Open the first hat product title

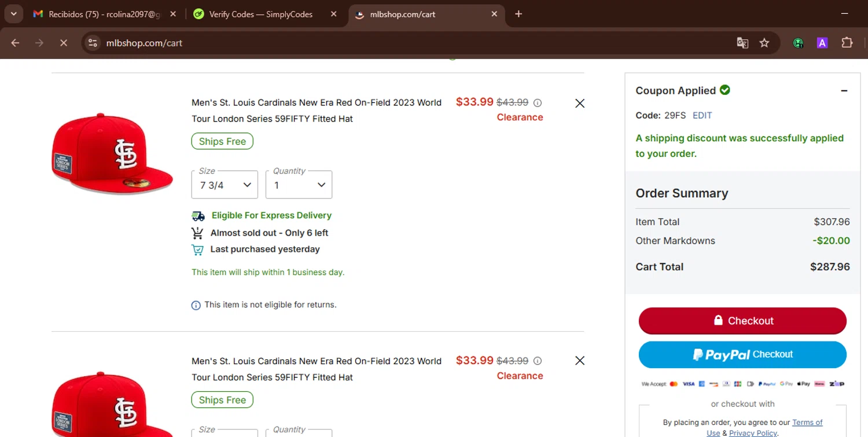click(x=317, y=111)
